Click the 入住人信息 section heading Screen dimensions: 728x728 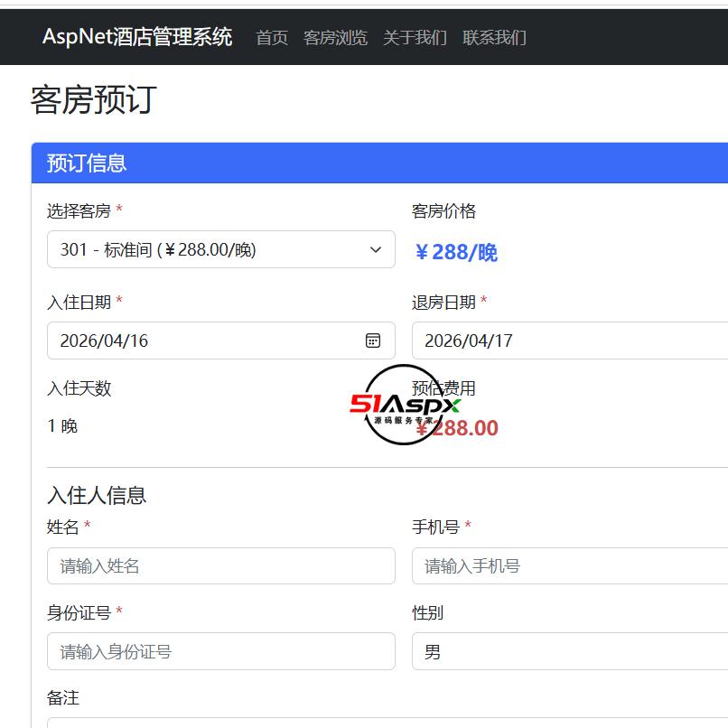click(97, 495)
